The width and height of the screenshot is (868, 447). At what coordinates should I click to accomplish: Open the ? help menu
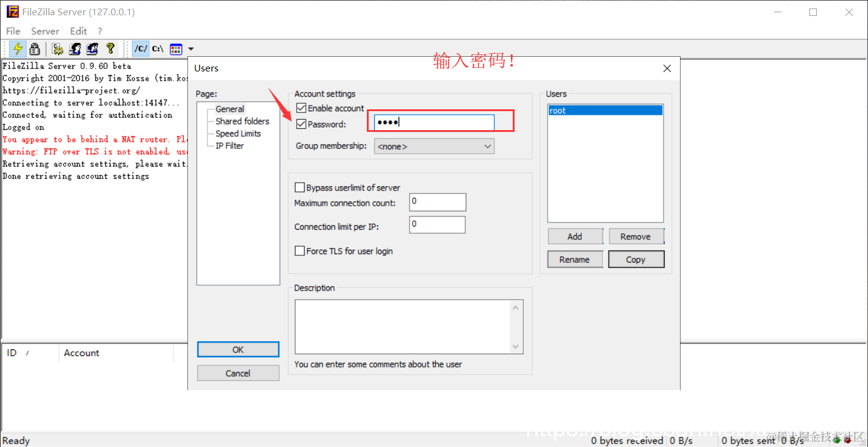click(x=100, y=31)
